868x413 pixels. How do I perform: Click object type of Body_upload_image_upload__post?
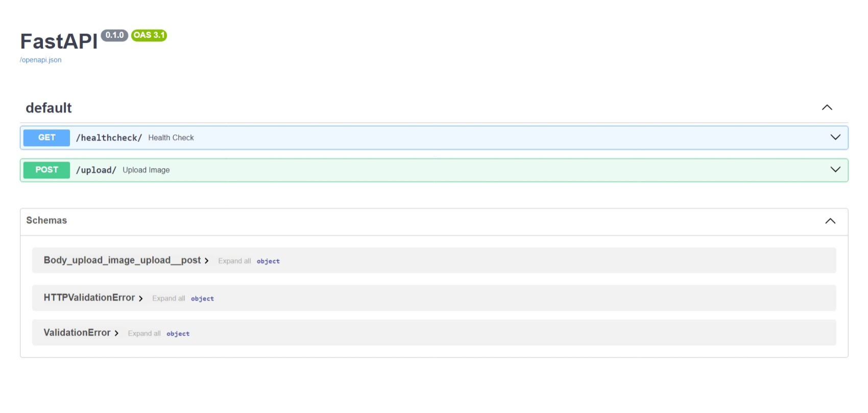268,261
